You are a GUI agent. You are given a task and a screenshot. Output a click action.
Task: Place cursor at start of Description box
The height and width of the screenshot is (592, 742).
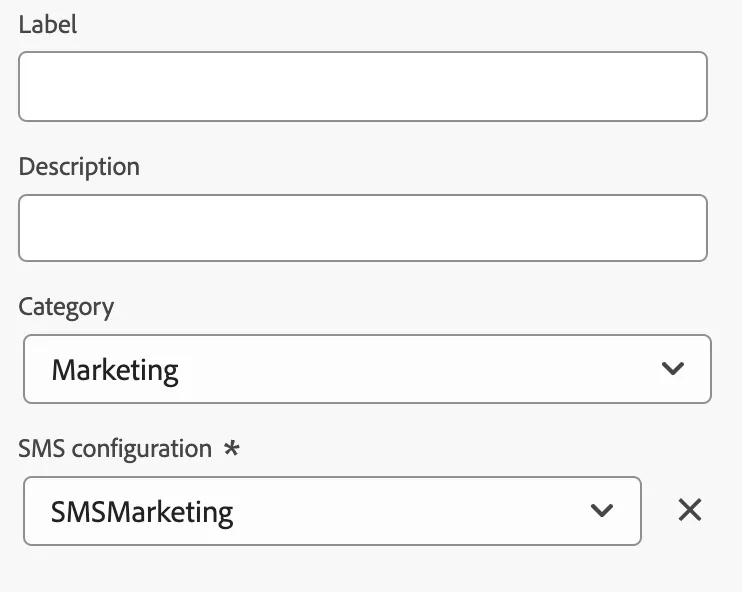(29, 228)
